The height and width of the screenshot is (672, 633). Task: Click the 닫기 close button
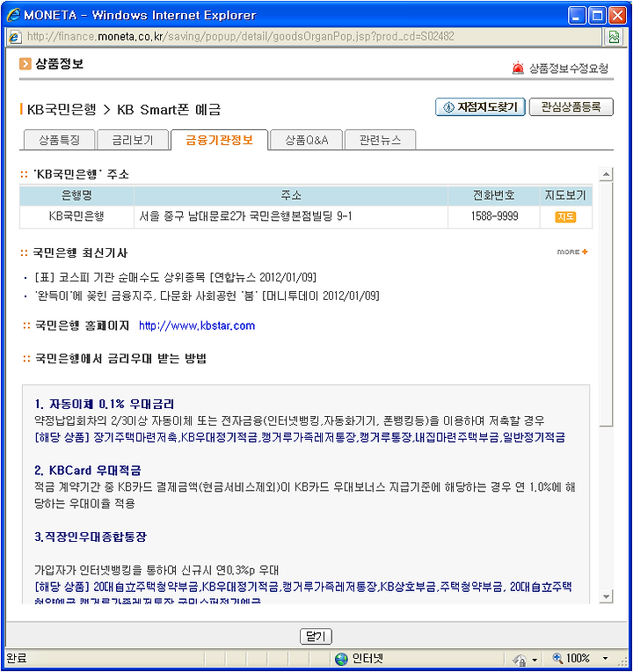tap(316, 637)
